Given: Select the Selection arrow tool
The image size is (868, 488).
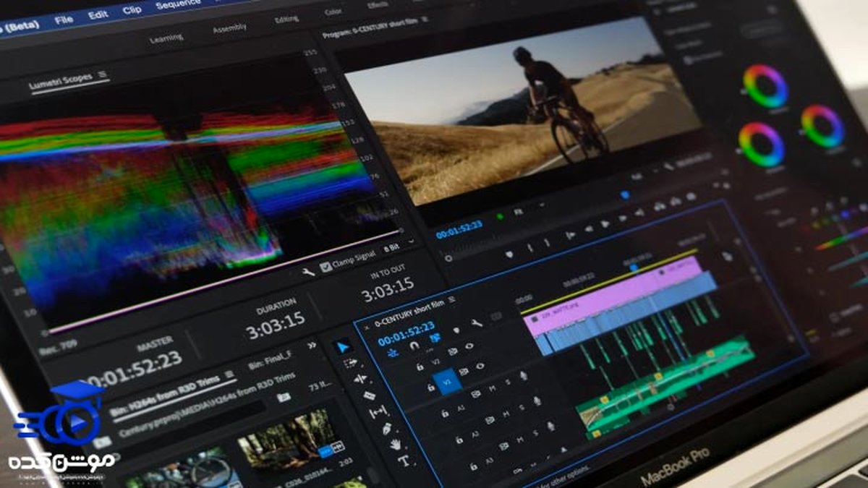Looking at the screenshot, I should pyautogui.click(x=343, y=347).
